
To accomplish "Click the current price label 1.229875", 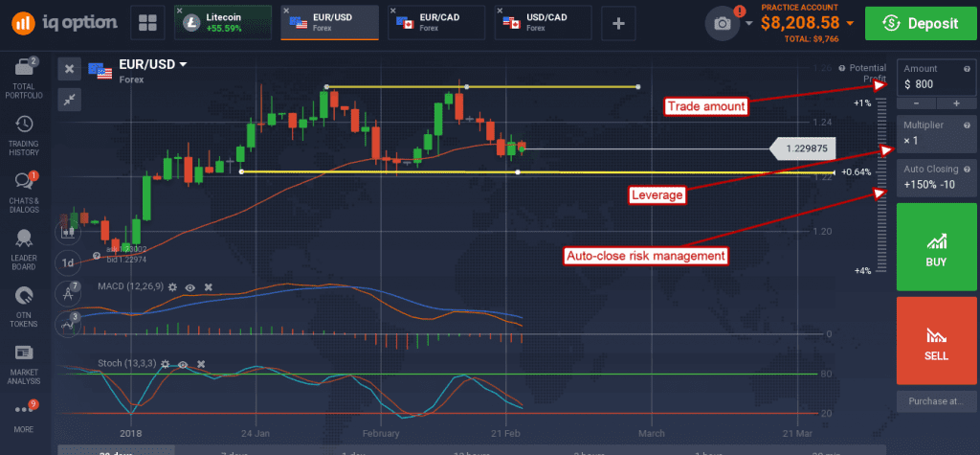I will (x=803, y=149).
